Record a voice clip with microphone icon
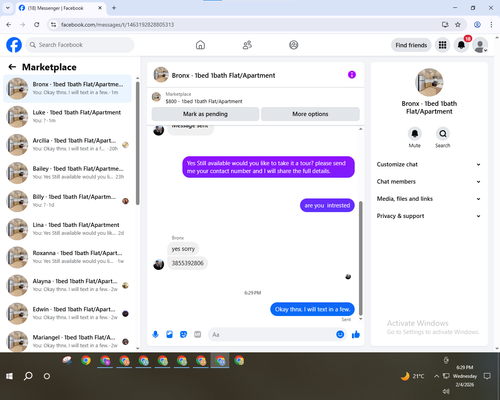Screen dimensions: 500x400 coord(155,334)
